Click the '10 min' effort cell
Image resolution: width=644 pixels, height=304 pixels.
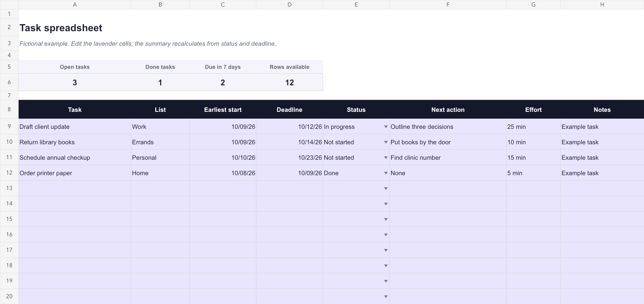(x=533, y=142)
